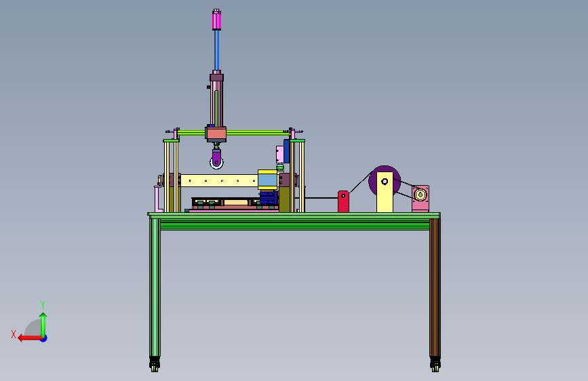Select the light blue block with yellow frame
Screen dimensions: 588x381
coord(267,180)
